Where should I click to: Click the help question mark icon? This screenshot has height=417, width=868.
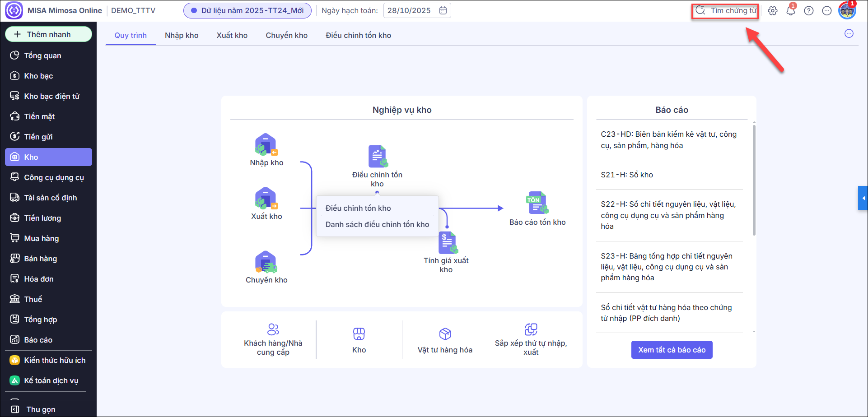pyautogui.click(x=809, y=11)
